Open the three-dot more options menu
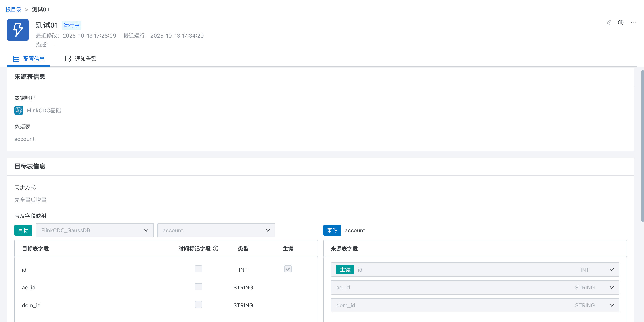This screenshot has height=322, width=644. point(633,23)
